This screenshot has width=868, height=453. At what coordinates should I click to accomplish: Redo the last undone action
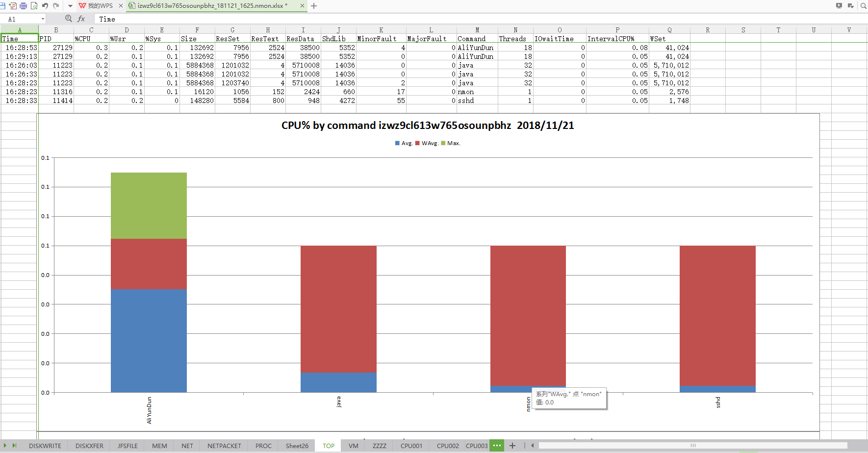coord(56,6)
